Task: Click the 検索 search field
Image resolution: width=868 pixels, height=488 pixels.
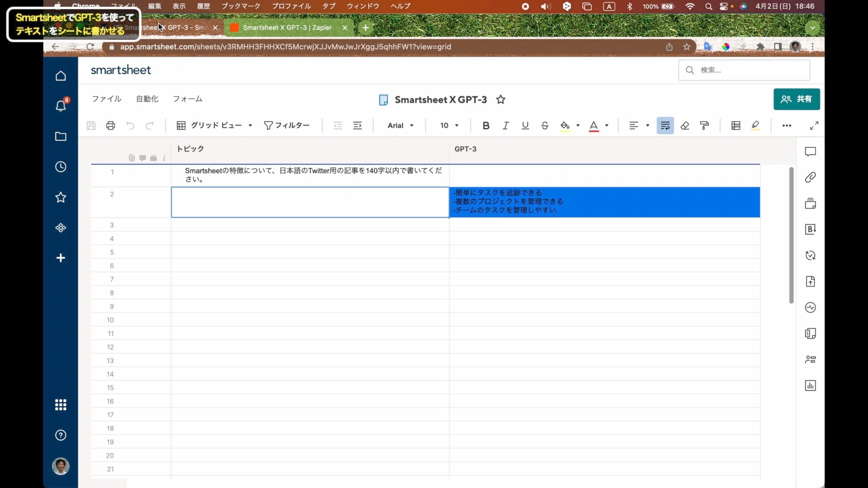Action: 744,70
